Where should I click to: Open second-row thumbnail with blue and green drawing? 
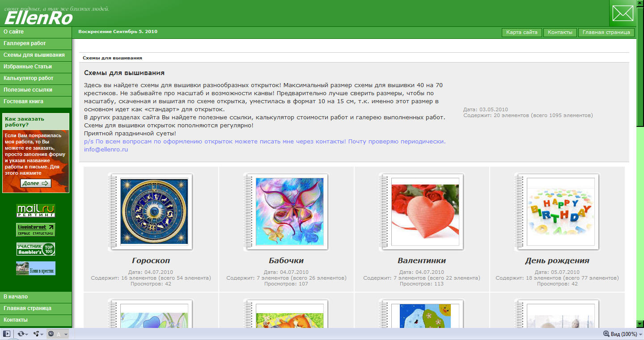point(425,316)
